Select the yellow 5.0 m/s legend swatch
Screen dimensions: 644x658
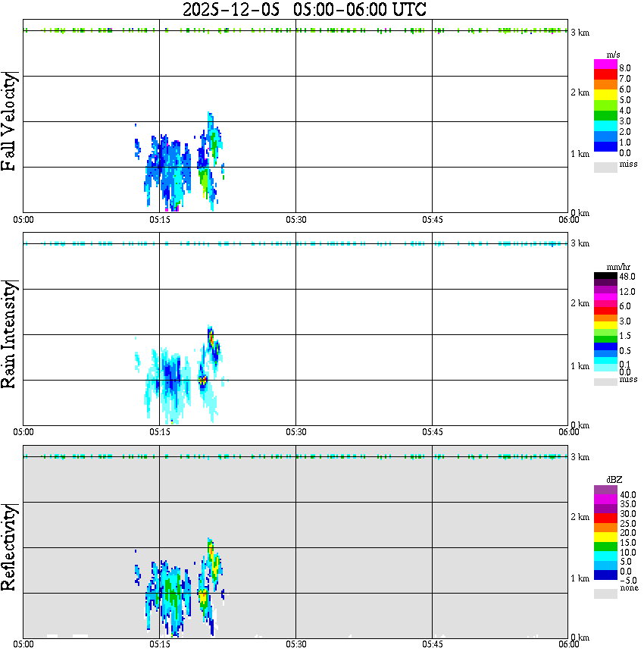point(605,96)
